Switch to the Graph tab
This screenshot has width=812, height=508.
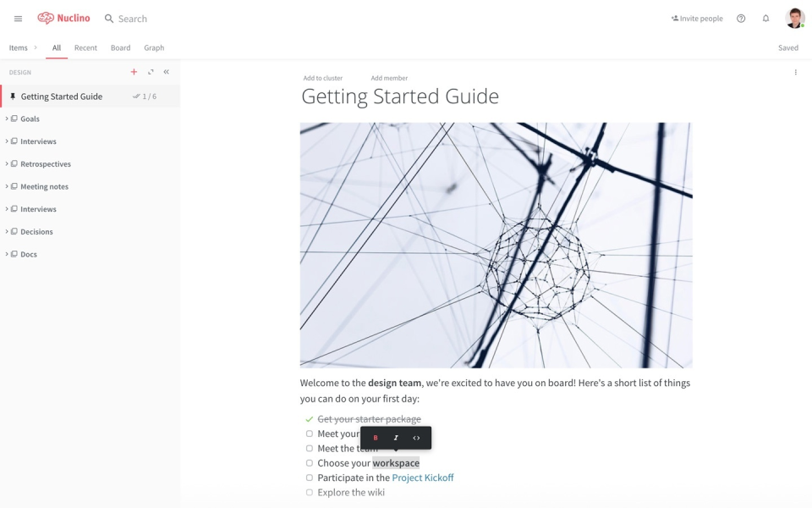pos(154,47)
